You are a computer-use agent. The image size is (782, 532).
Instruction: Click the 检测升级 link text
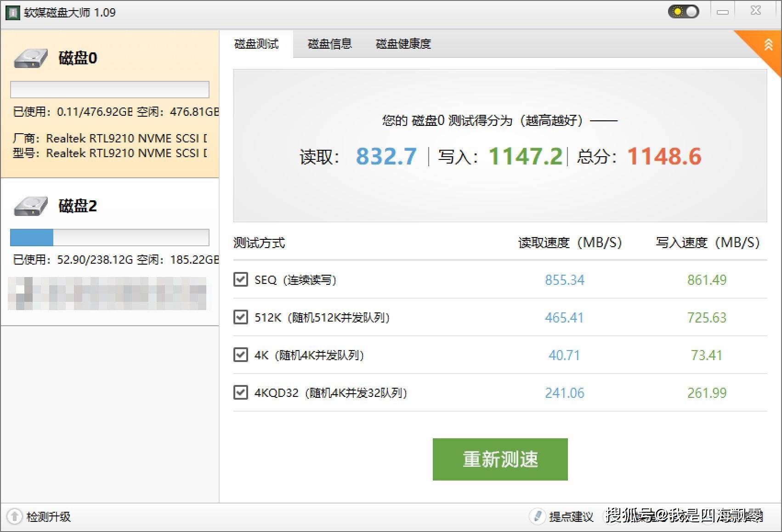[x=49, y=517]
